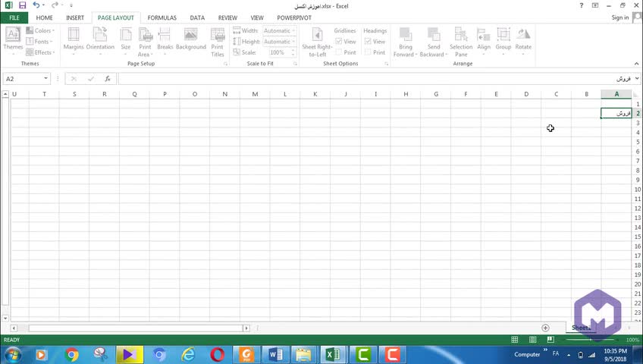Toggle Sheet Right-to-Left direction
The height and width of the screenshot is (364, 643).
(x=317, y=42)
